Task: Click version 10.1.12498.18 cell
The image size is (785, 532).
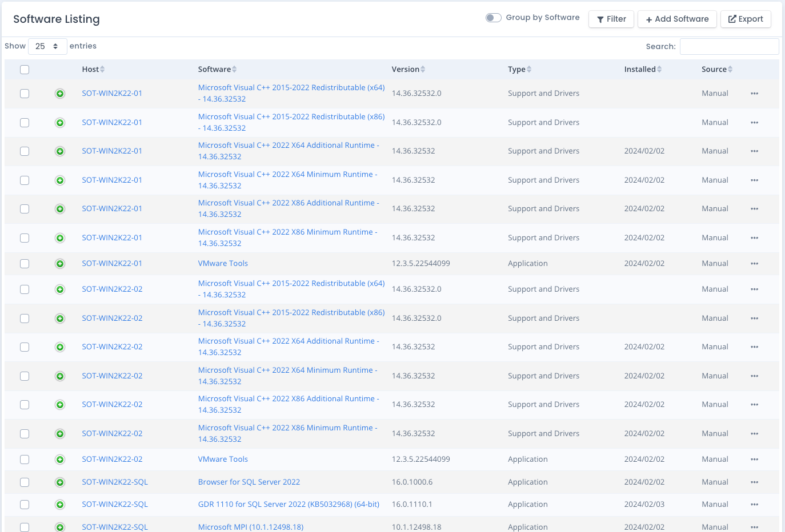Action: click(x=416, y=527)
